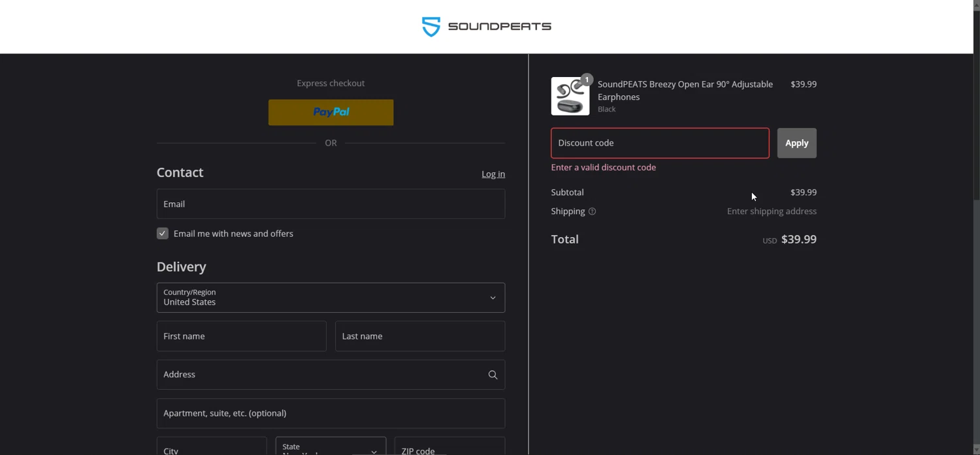Click the Express checkout label
This screenshot has height=455, width=980.
[x=331, y=84]
